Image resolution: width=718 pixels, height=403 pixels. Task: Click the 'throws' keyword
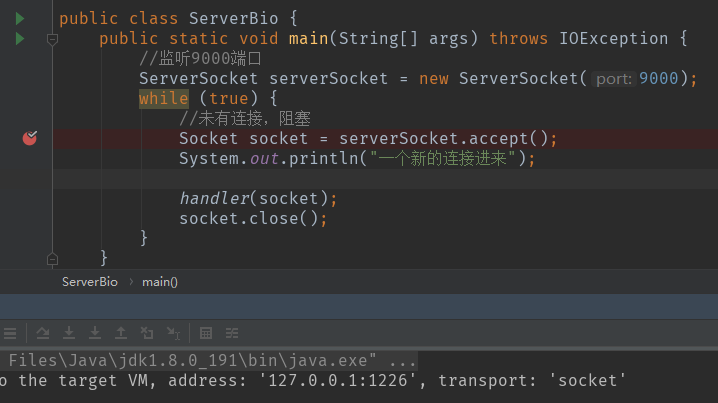click(518, 38)
